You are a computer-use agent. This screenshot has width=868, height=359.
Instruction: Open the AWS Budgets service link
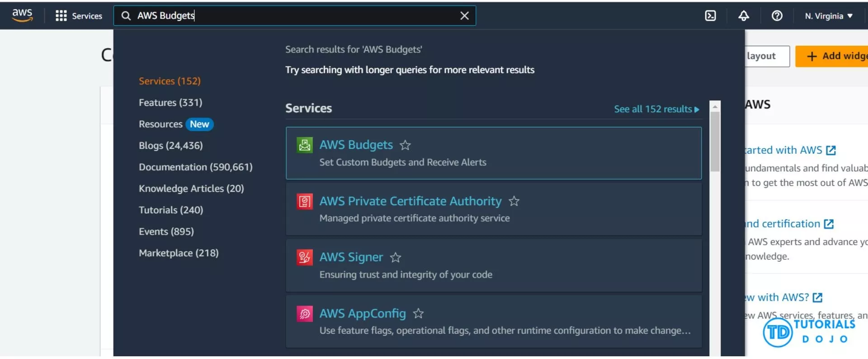coord(356,145)
